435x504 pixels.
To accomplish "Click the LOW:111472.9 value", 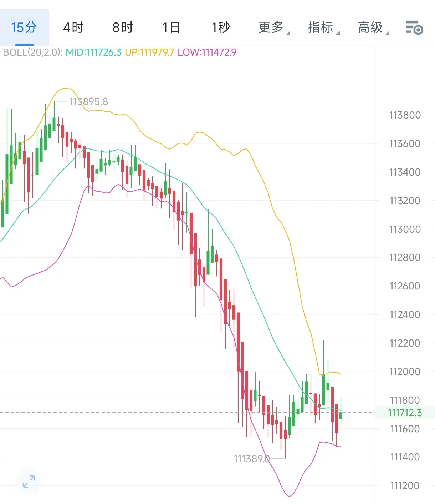I will click(207, 52).
